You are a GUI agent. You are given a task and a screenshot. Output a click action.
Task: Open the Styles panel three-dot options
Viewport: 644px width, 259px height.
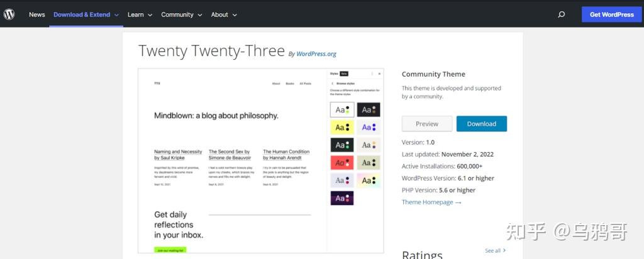(x=372, y=74)
